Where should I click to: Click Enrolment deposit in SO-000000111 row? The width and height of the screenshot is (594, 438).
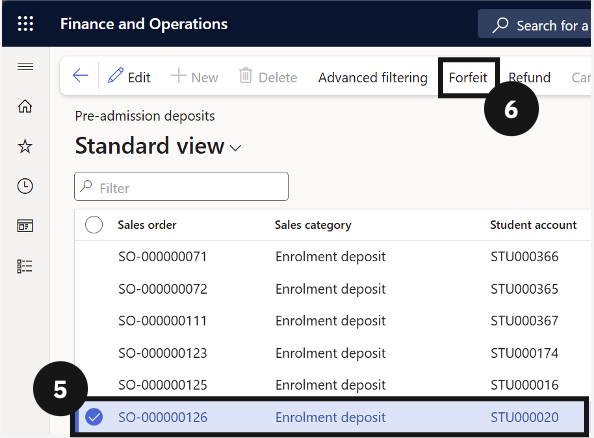coord(330,321)
